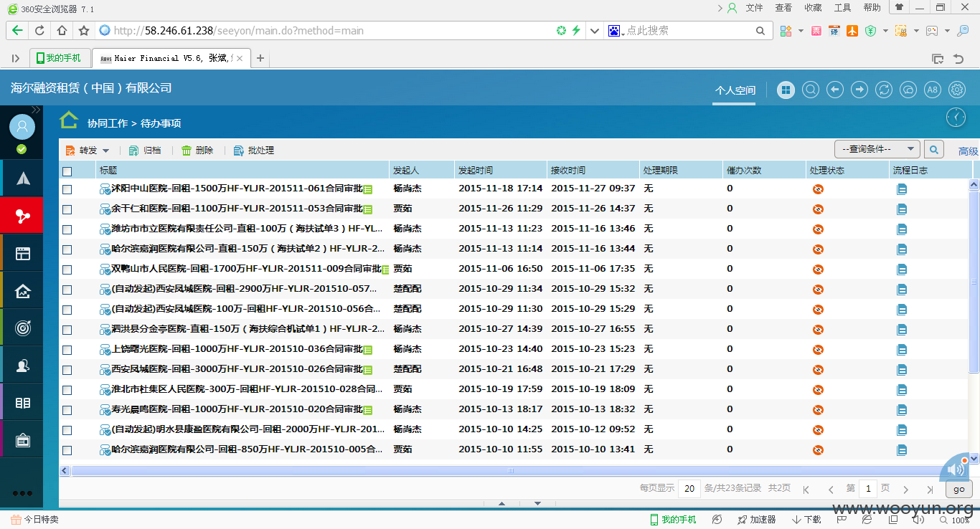Screen dimensions: 980x529
Task: Open the browser 查看 menu
Action: pyautogui.click(x=783, y=8)
